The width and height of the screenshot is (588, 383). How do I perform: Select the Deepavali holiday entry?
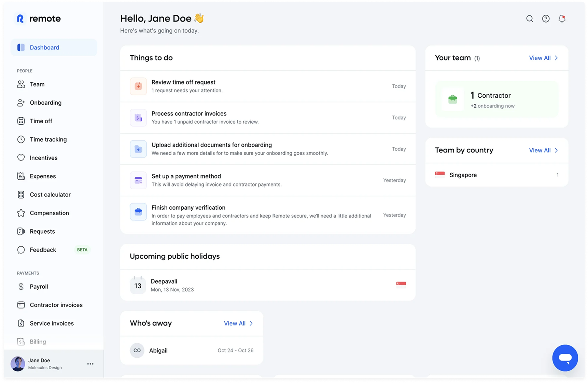[164, 282]
